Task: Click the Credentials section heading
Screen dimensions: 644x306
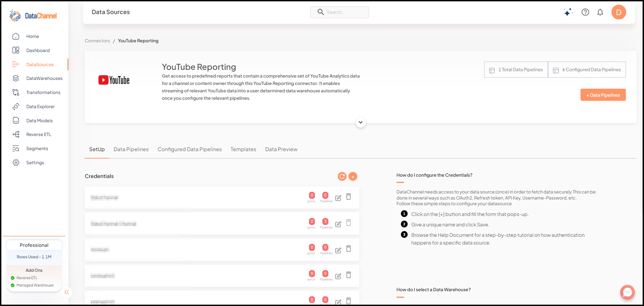Action: click(99, 176)
